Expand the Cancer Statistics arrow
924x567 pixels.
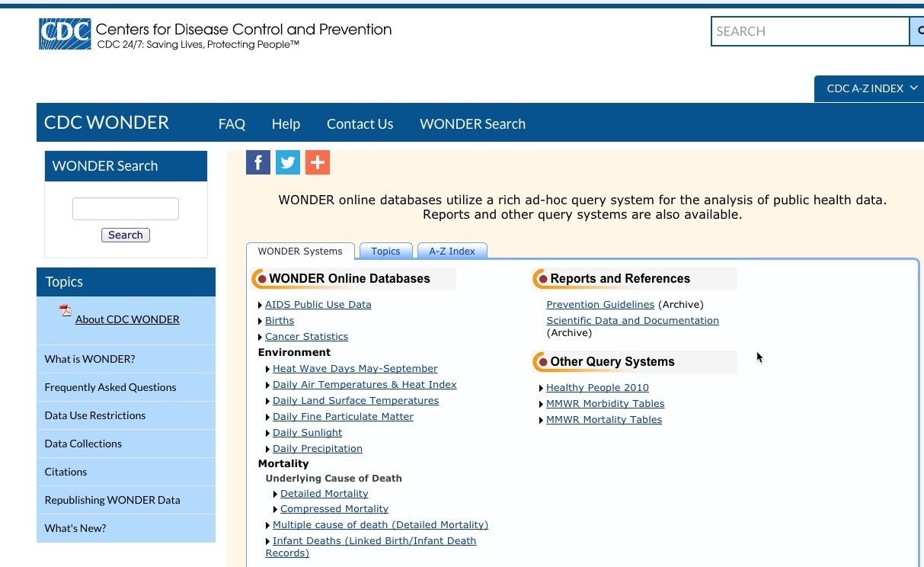pyautogui.click(x=261, y=338)
